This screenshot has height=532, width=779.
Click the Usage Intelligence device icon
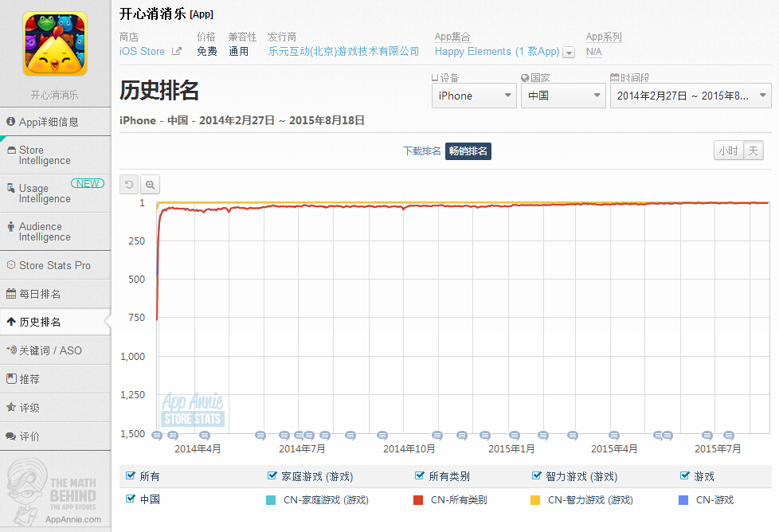coord(11,188)
